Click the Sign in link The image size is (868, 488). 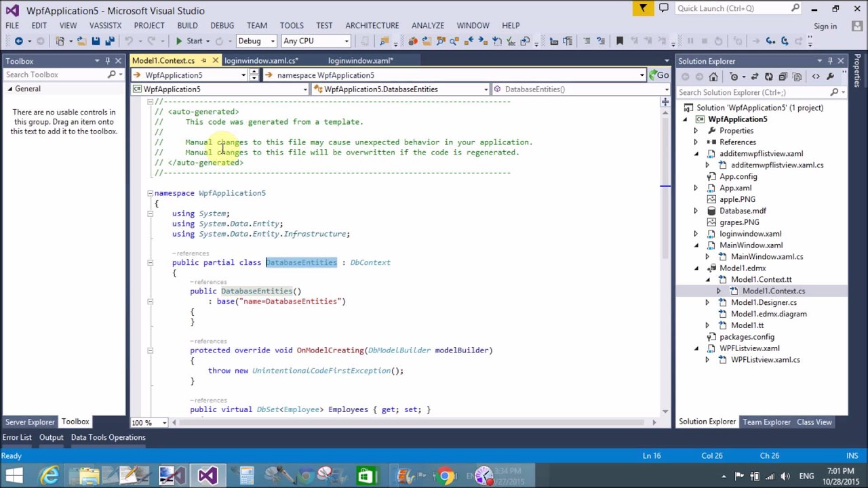pos(825,26)
